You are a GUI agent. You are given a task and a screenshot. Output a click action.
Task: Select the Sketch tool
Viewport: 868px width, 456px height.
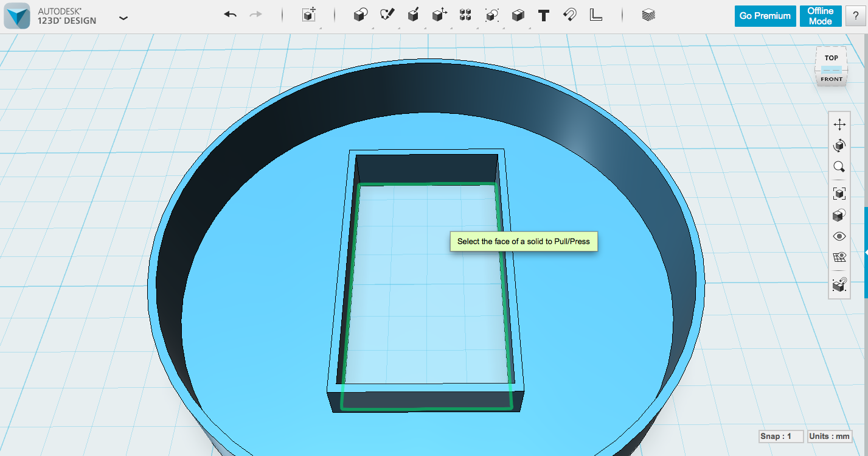386,15
